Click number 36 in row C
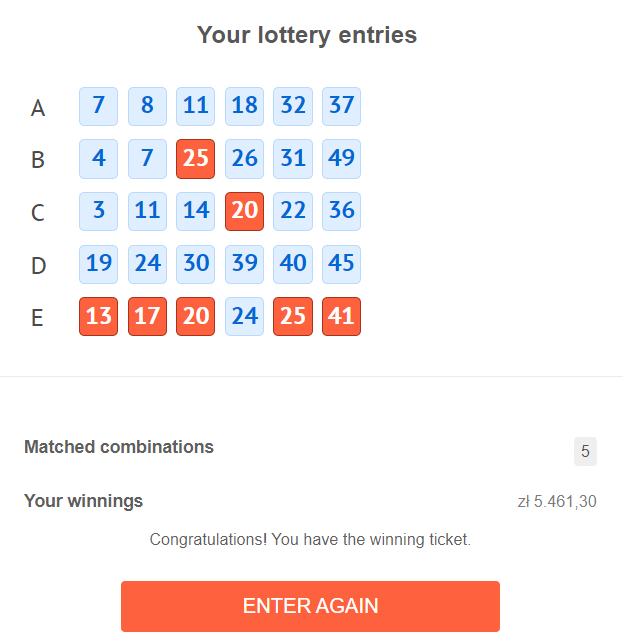 point(341,211)
